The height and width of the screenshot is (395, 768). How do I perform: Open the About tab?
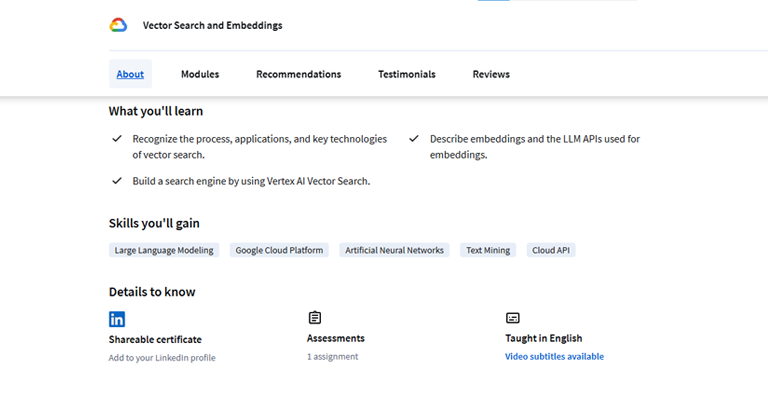130,74
